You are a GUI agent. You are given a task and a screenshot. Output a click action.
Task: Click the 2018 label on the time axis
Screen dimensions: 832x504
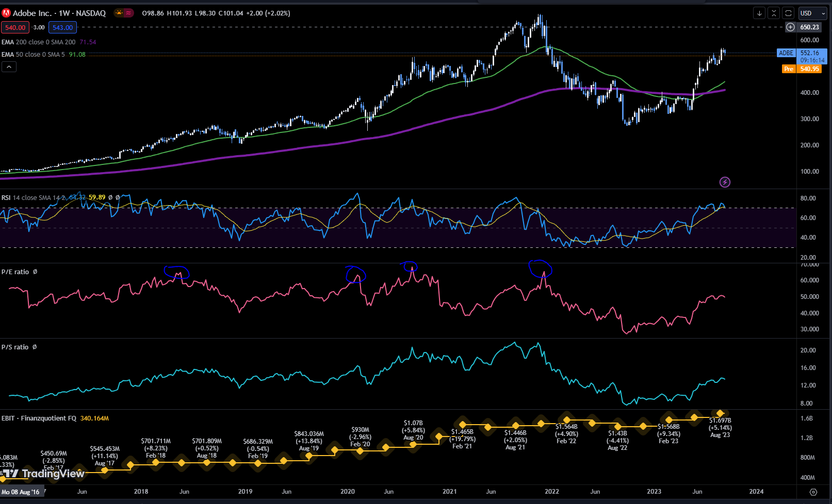tap(141, 492)
